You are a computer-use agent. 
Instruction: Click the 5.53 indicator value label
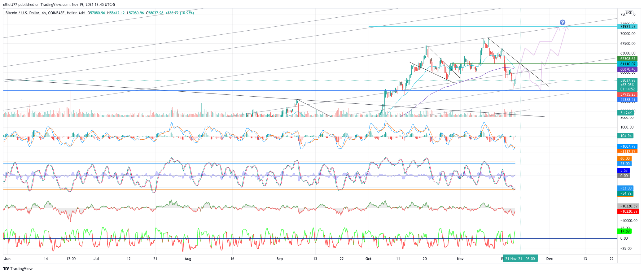click(624, 171)
